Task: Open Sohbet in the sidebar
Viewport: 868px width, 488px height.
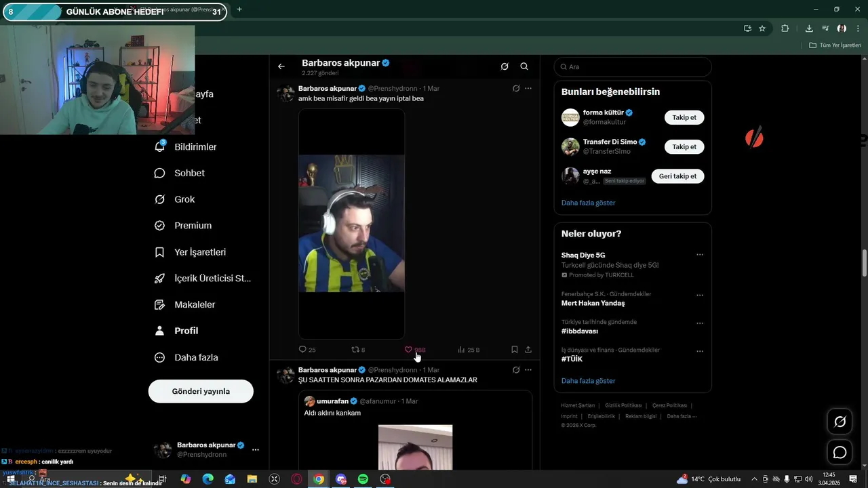Action: [x=180, y=173]
